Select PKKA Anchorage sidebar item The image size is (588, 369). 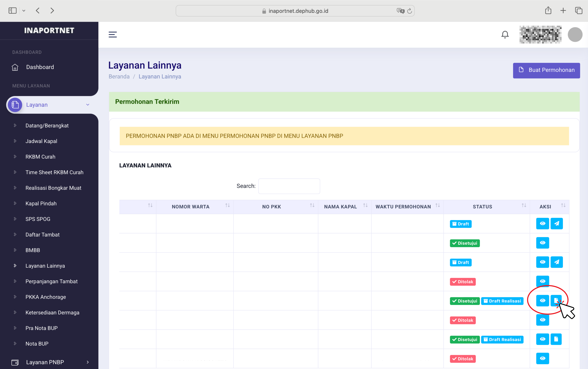(46, 297)
